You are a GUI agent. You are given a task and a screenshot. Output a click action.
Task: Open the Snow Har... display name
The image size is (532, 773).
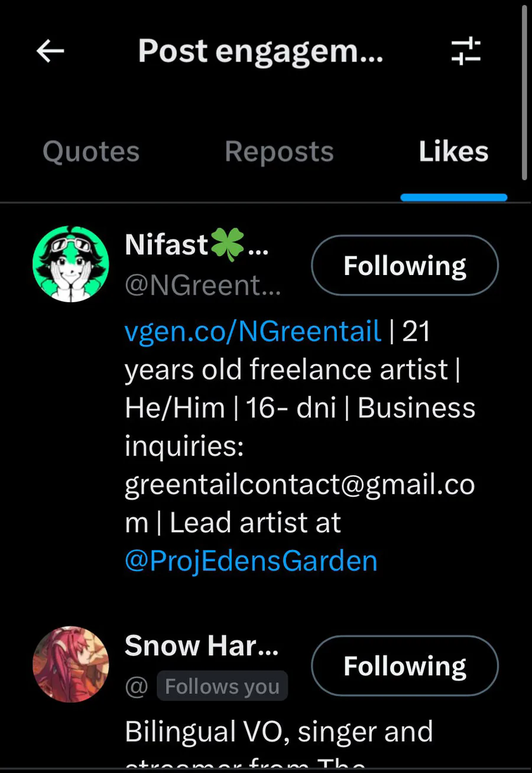click(x=201, y=646)
